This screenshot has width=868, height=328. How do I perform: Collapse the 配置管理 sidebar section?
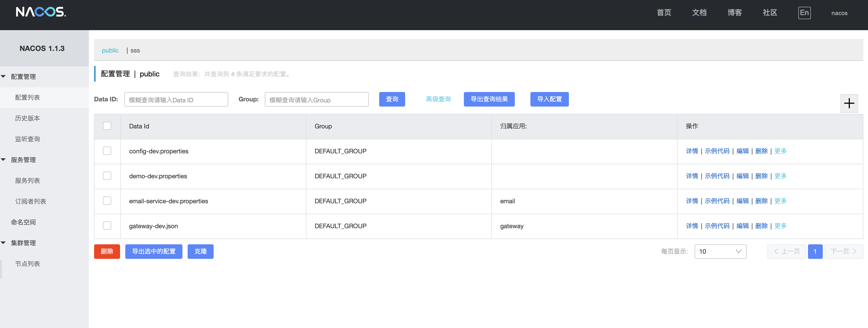[x=4, y=76]
